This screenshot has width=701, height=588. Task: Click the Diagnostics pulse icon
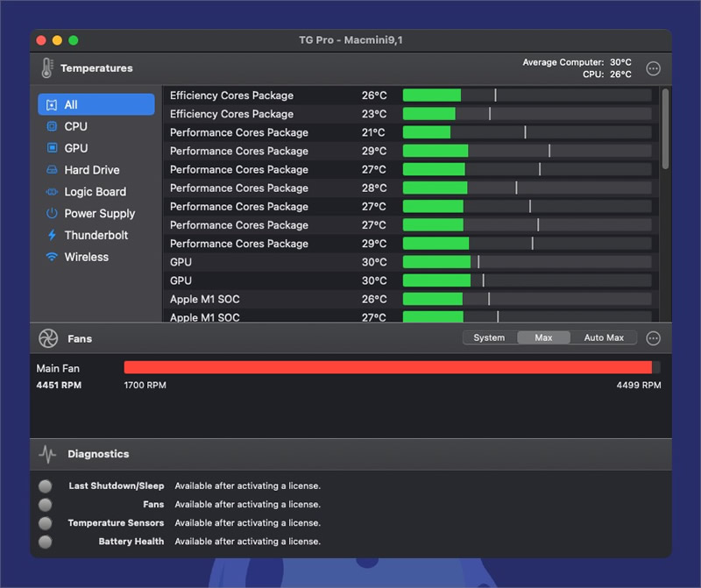[x=47, y=454]
